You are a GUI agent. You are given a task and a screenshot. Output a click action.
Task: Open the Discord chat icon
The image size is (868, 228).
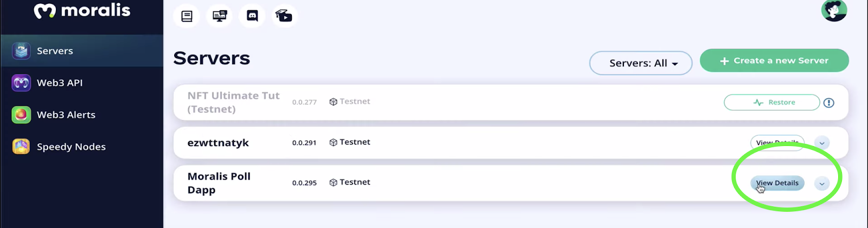252,16
